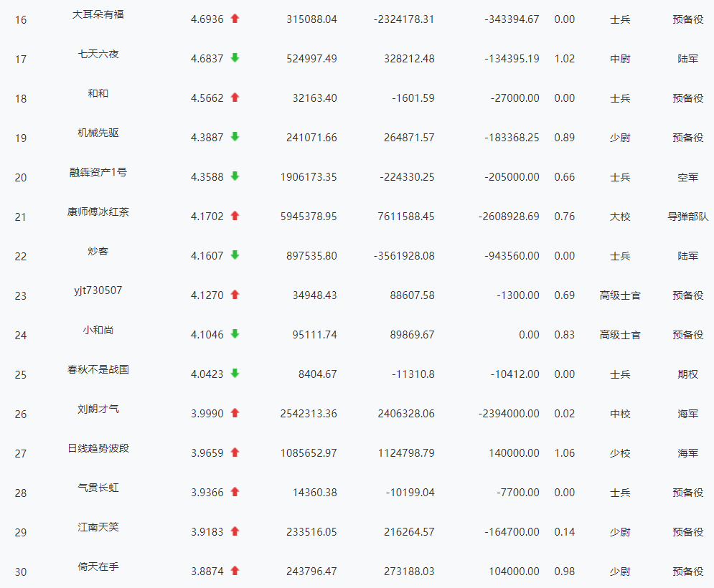Click the green down arrow for 小和尚
Screen dimensions: 714x588
235,334
